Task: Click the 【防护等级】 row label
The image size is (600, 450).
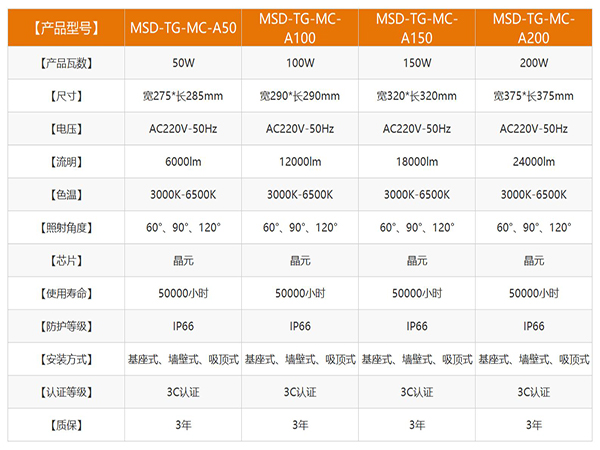Action: tap(66, 326)
